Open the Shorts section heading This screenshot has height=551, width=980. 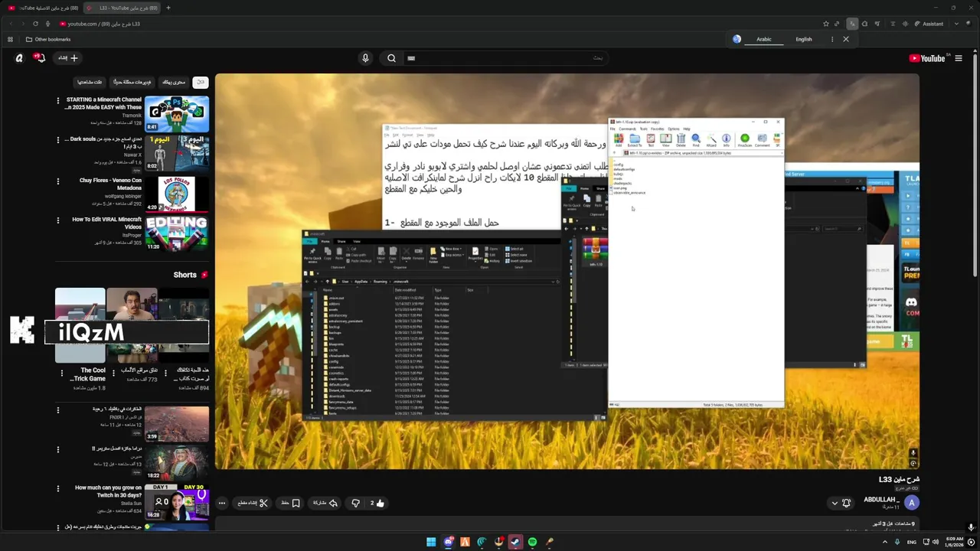pos(191,275)
